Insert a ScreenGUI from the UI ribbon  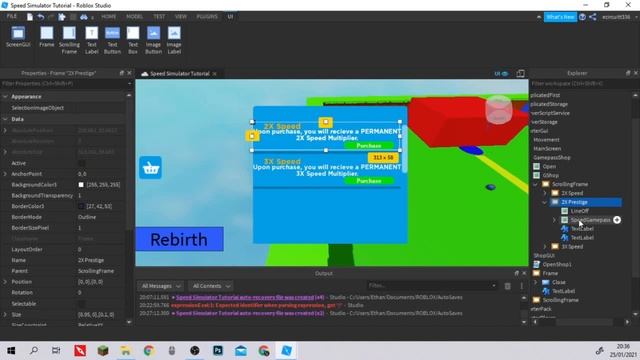click(x=18, y=37)
